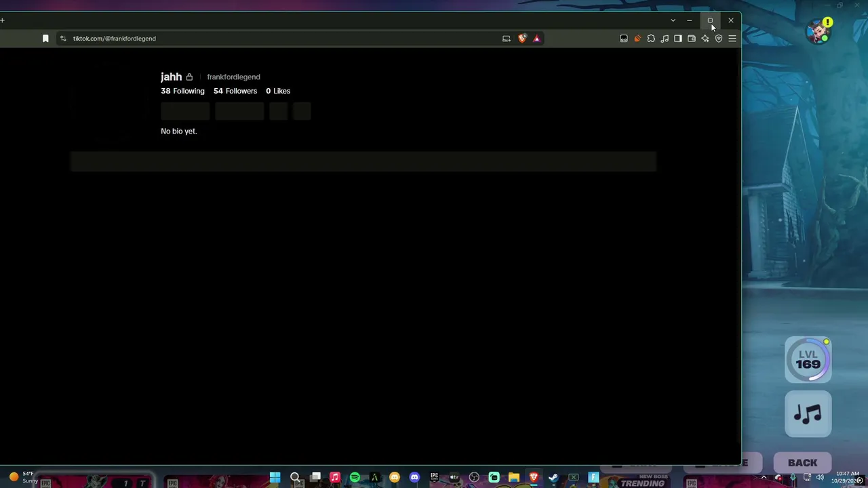The width and height of the screenshot is (868, 488).
Task: Open Apple Music from the taskbar
Action: [334, 478]
